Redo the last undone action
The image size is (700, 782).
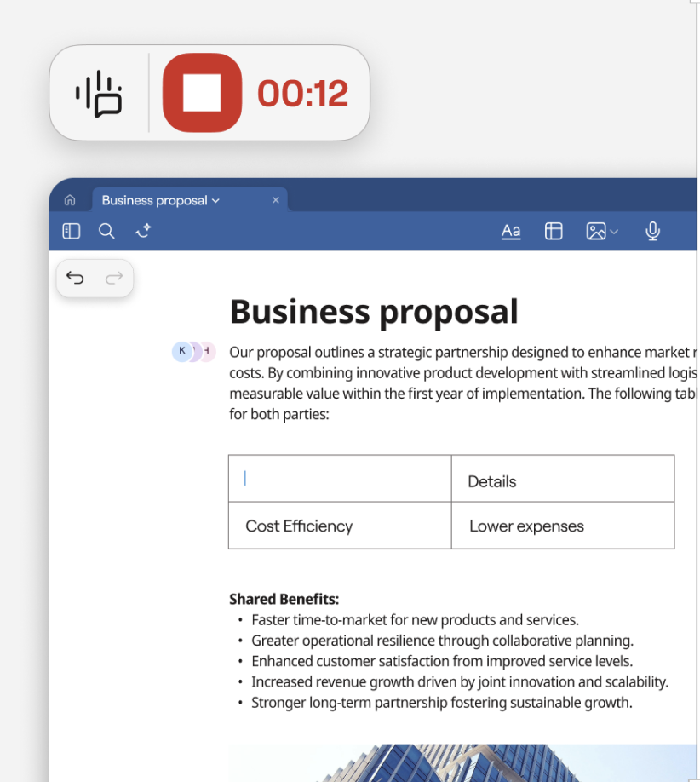pos(114,278)
